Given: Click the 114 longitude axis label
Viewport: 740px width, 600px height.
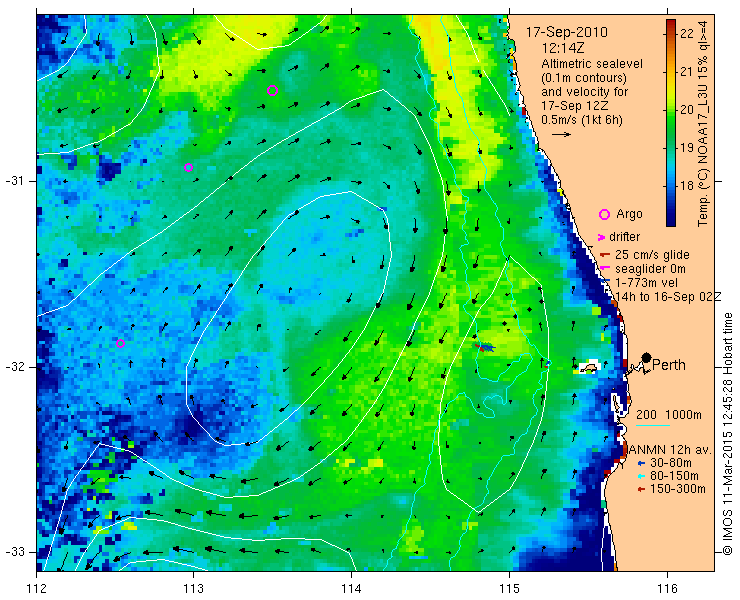Looking at the screenshot, I should [351, 588].
